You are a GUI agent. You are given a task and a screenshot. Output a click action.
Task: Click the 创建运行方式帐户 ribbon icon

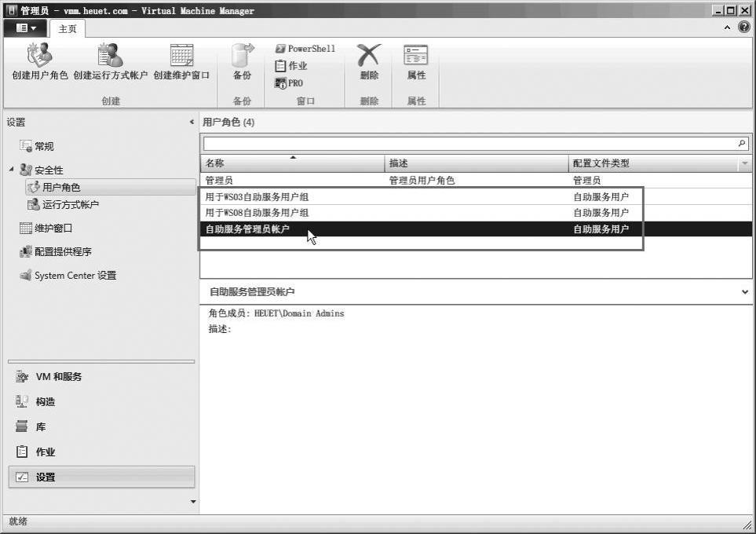click(x=110, y=57)
